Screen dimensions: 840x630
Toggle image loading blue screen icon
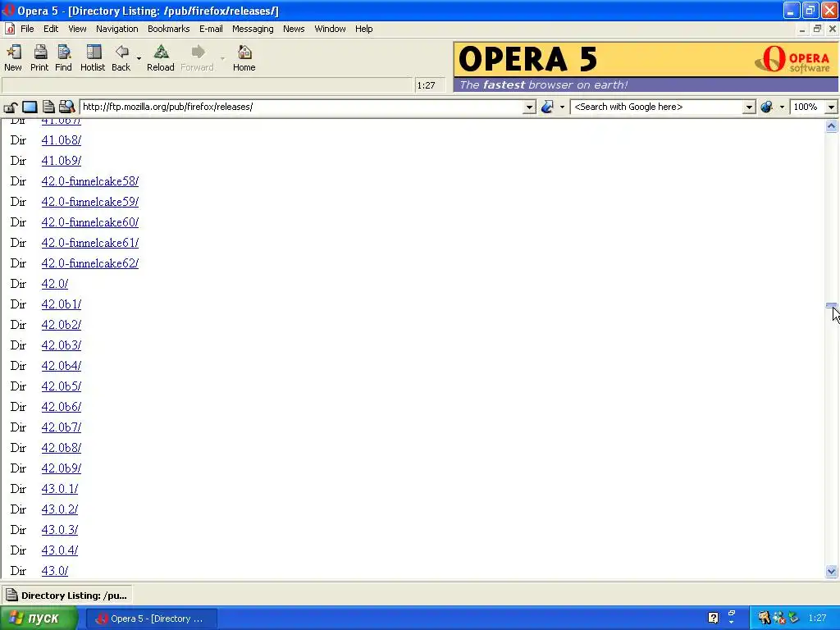click(x=30, y=107)
